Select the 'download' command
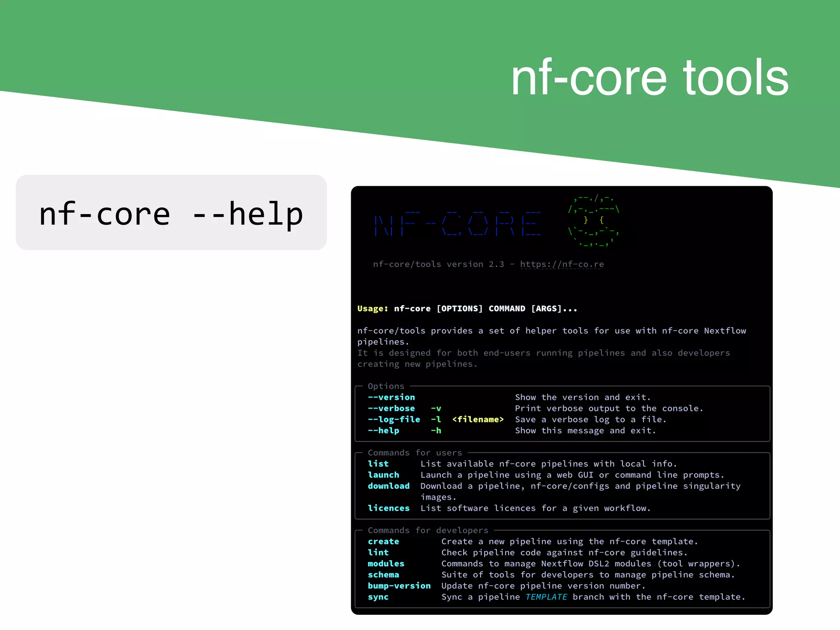 [x=389, y=486]
